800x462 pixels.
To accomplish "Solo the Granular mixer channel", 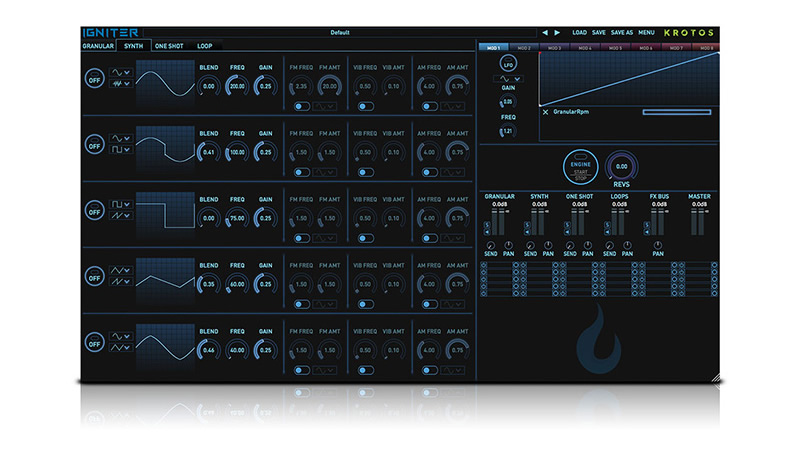I will [487, 225].
